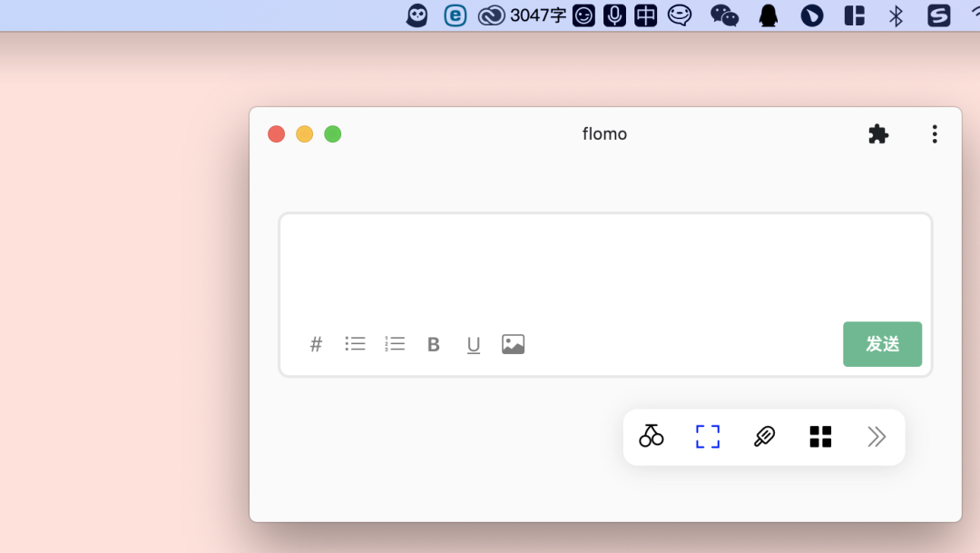980x553 pixels.
Task: Close the flomo window
Action: click(x=276, y=133)
